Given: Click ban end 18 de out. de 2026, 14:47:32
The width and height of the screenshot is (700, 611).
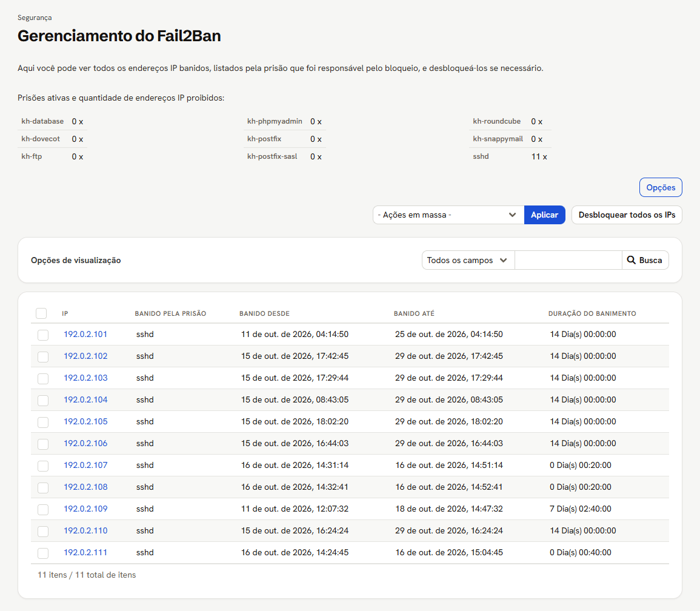Looking at the screenshot, I should click(449, 509).
